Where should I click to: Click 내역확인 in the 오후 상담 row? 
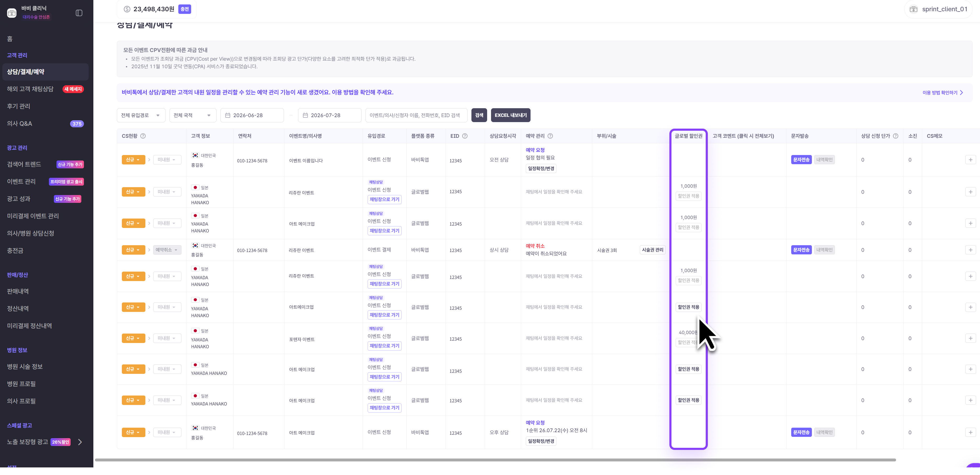(824, 432)
